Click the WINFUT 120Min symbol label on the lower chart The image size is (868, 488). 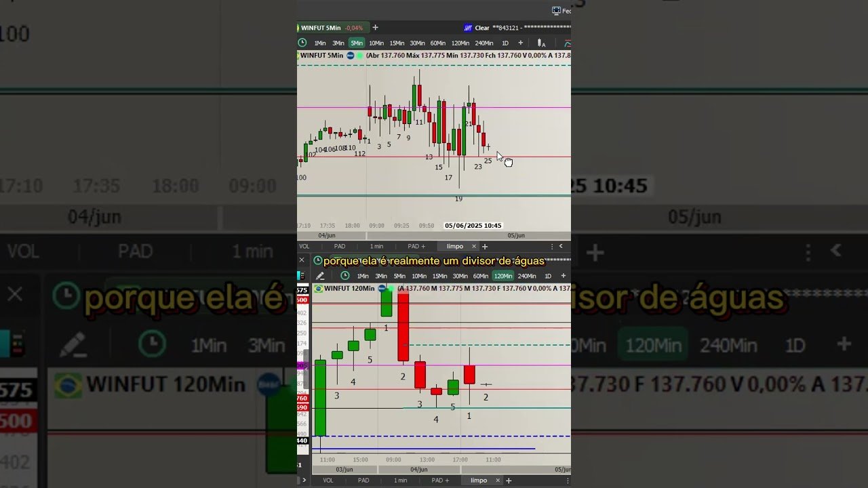tap(349, 288)
